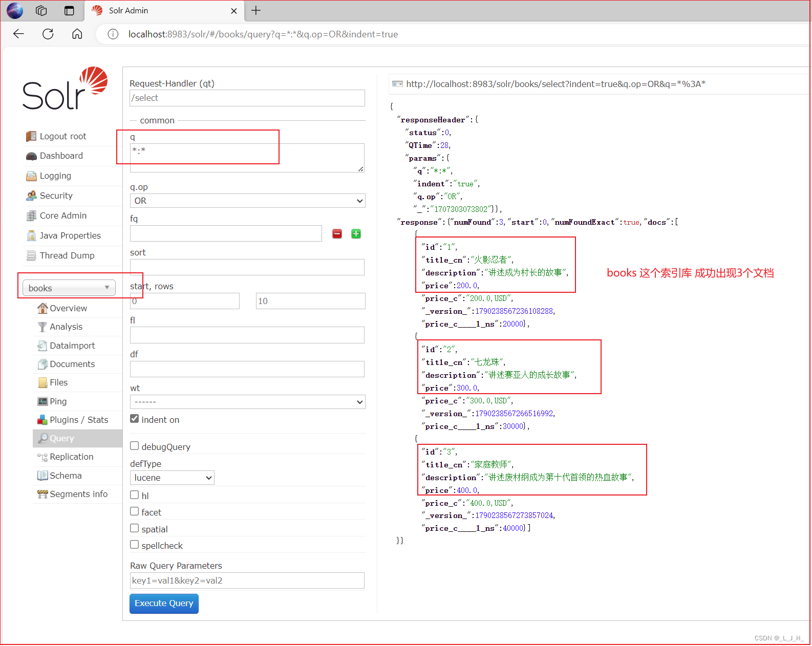Open the Replication menu item

[72, 457]
